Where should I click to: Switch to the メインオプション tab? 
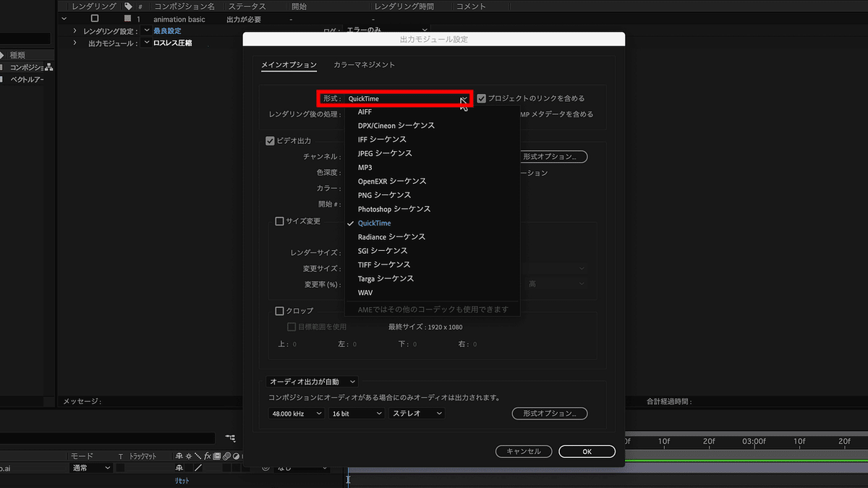[289, 65]
